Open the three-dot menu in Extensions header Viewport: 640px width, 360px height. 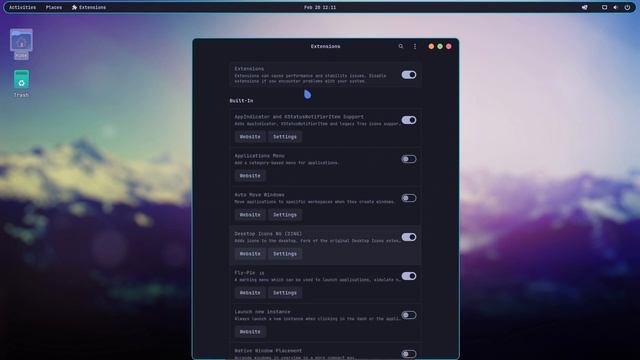415,47
